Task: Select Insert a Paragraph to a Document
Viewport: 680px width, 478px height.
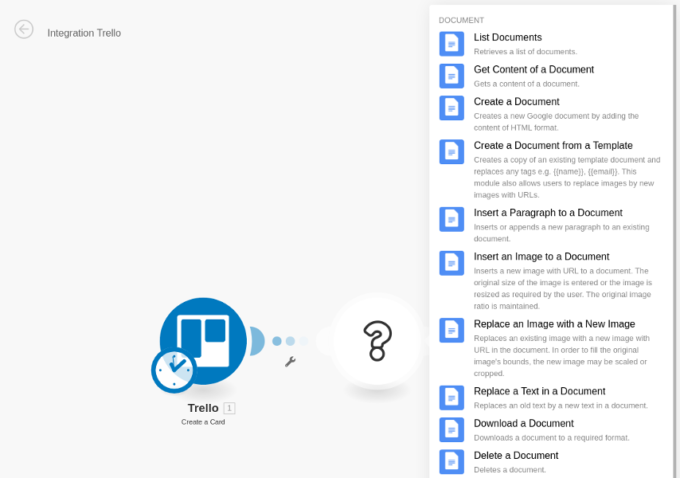Action: pyautogui.click(x=547, y=213)
